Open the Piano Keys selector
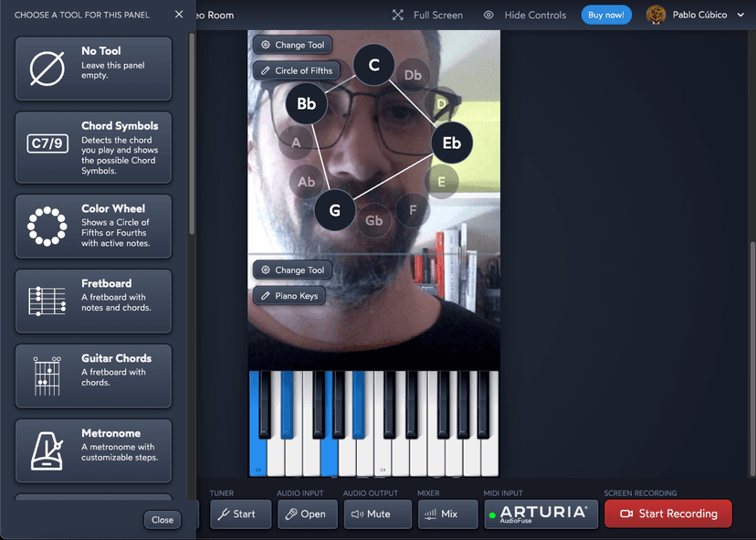 coord(289,296)
